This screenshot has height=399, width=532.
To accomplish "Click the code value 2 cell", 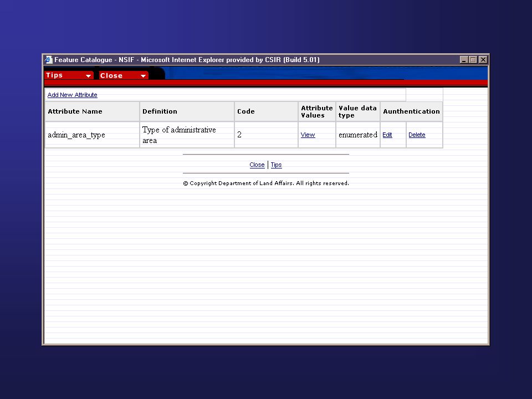I will click(266, 135).
